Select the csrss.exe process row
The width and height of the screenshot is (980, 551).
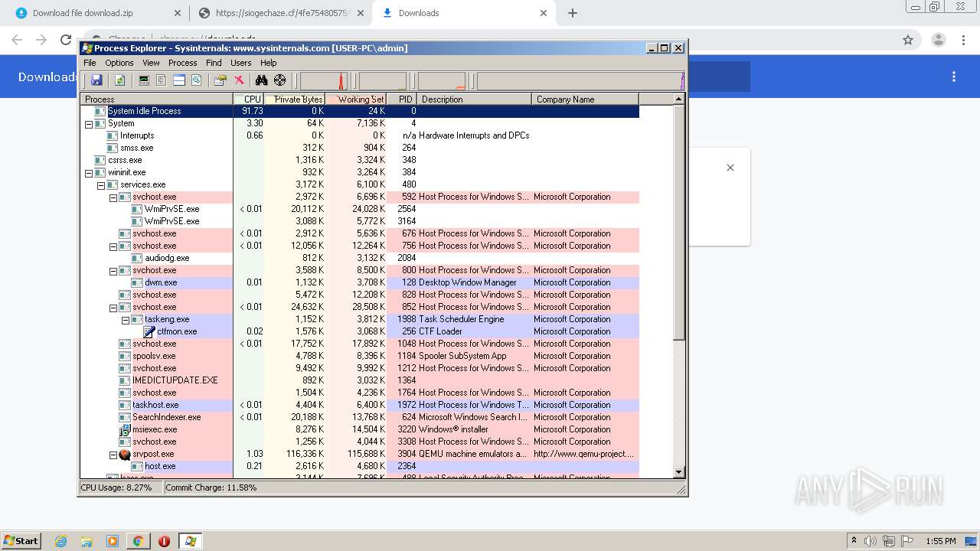[360, 160]
